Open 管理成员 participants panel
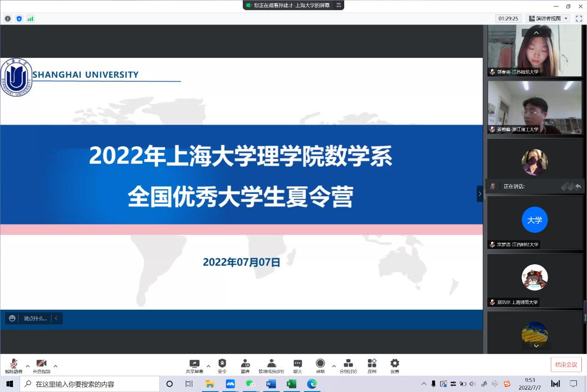This screenshot has height=392, width=587. (271, 364)
